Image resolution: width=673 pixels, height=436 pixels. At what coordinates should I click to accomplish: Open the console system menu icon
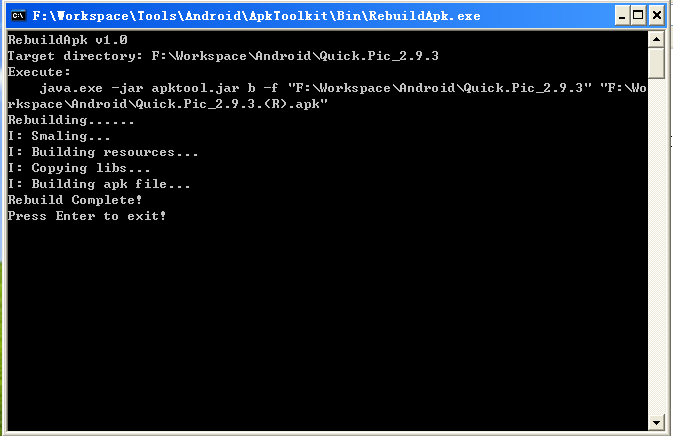[18, 16]
